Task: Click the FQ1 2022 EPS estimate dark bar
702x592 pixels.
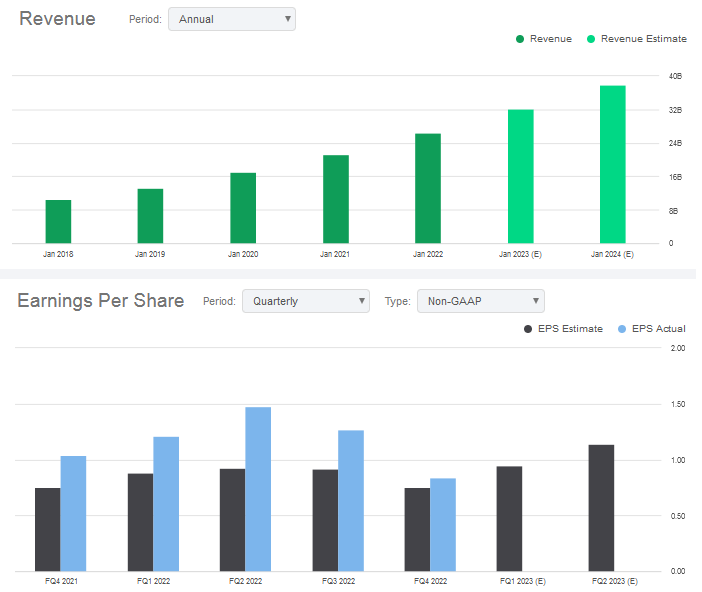Action: (x=141, y=523)
